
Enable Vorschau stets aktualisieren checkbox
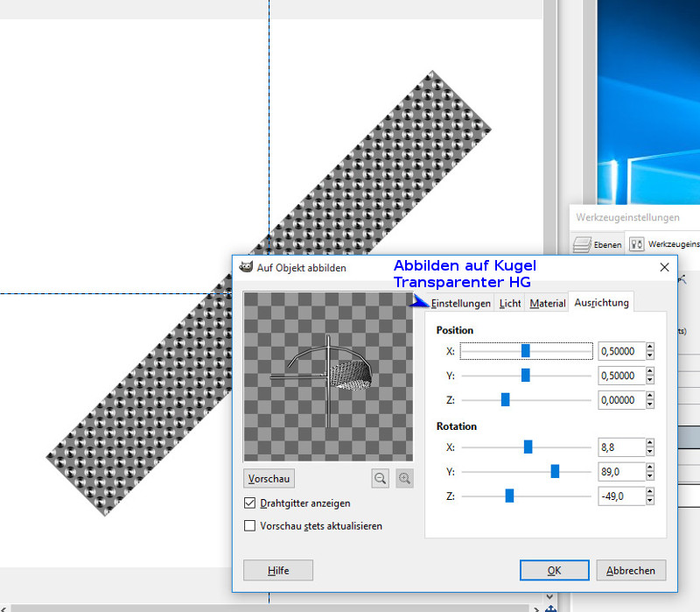[x=251, y=526]
